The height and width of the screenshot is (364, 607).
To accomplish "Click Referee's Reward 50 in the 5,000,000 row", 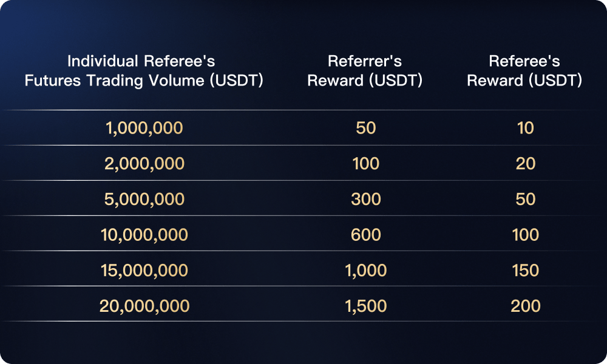I will [x=525, y=199].
